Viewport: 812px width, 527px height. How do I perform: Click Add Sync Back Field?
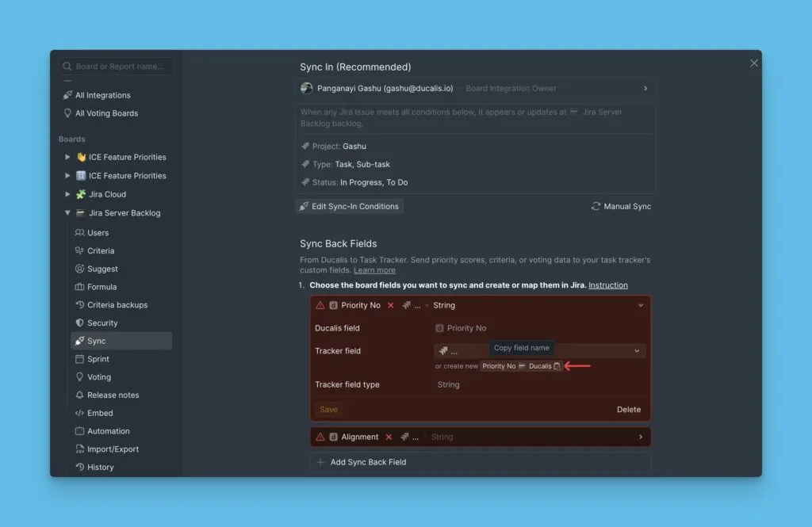(x=368, y=462)
